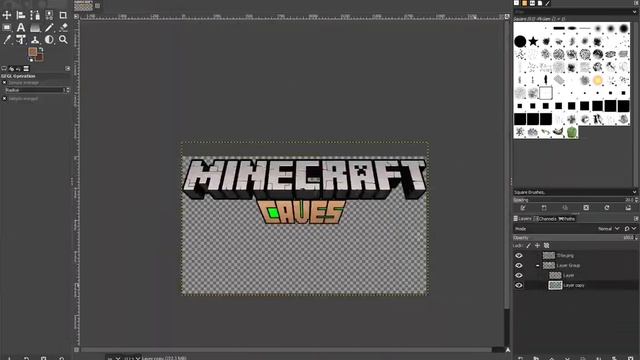Select the Zoom magnifier tool
640x360 pixels.
click(63, 40)
